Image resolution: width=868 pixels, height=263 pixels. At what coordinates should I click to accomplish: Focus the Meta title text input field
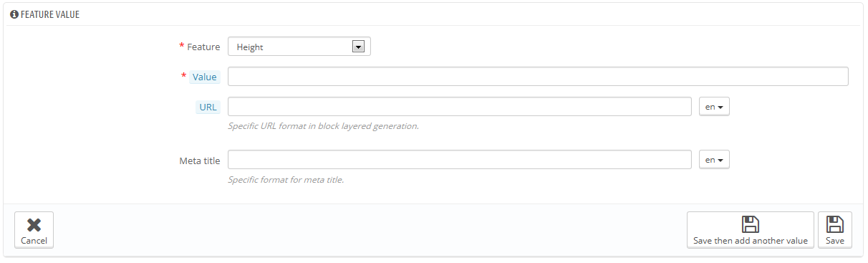pos(459,160)
